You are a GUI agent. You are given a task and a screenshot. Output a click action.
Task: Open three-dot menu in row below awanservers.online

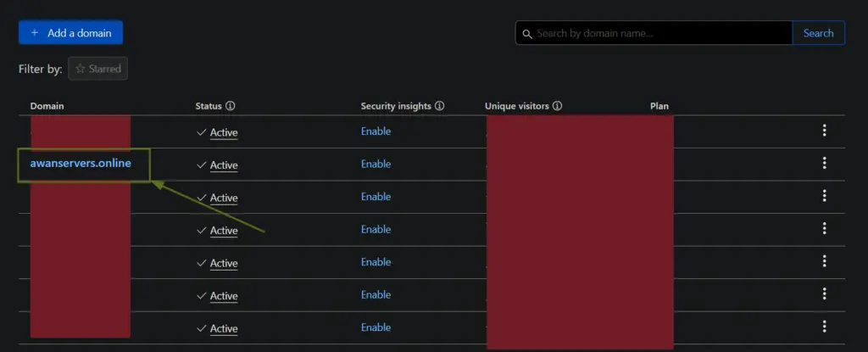(x=824, y=196)
